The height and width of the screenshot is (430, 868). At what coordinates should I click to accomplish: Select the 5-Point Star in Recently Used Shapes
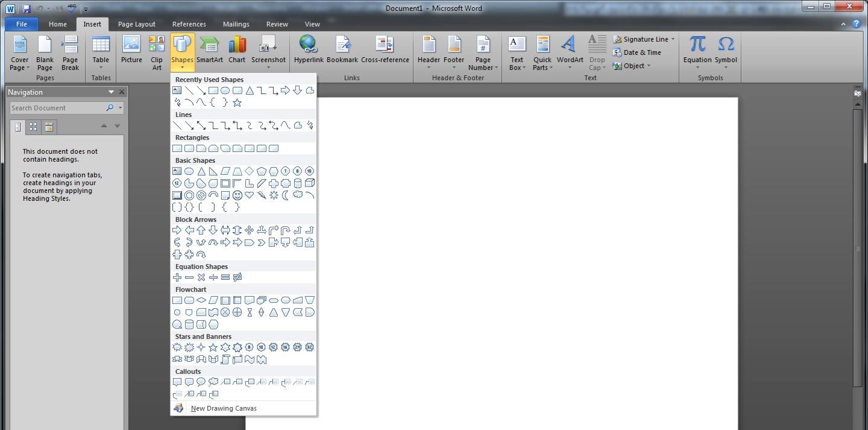click(x=237, y=103)
